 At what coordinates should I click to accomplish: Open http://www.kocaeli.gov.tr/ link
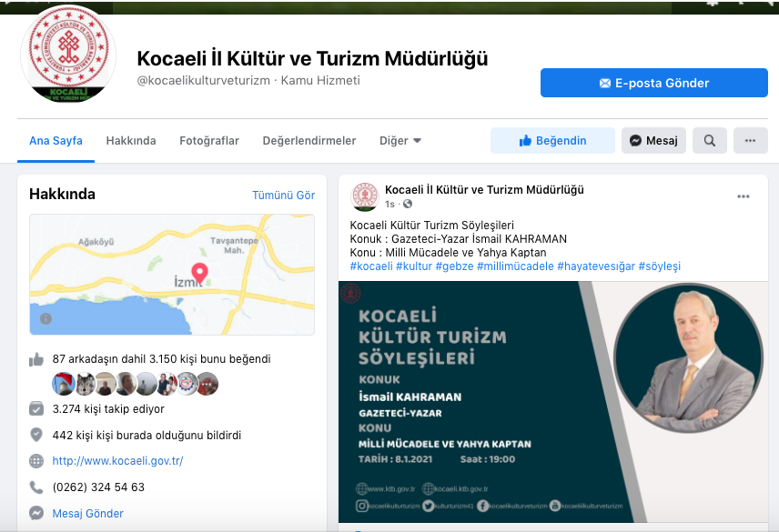(x=117, y=461)
